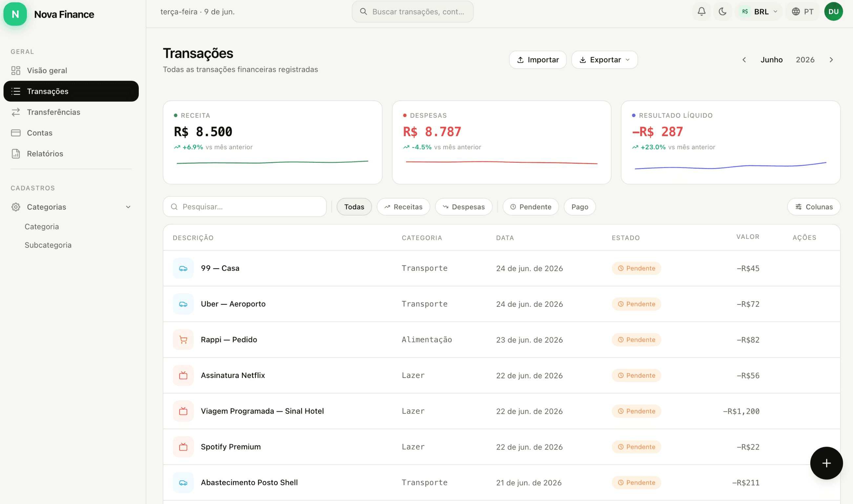The image size is (853, 504).
Task: Click the 2026 year label
Action: click(x=805, y=60)
